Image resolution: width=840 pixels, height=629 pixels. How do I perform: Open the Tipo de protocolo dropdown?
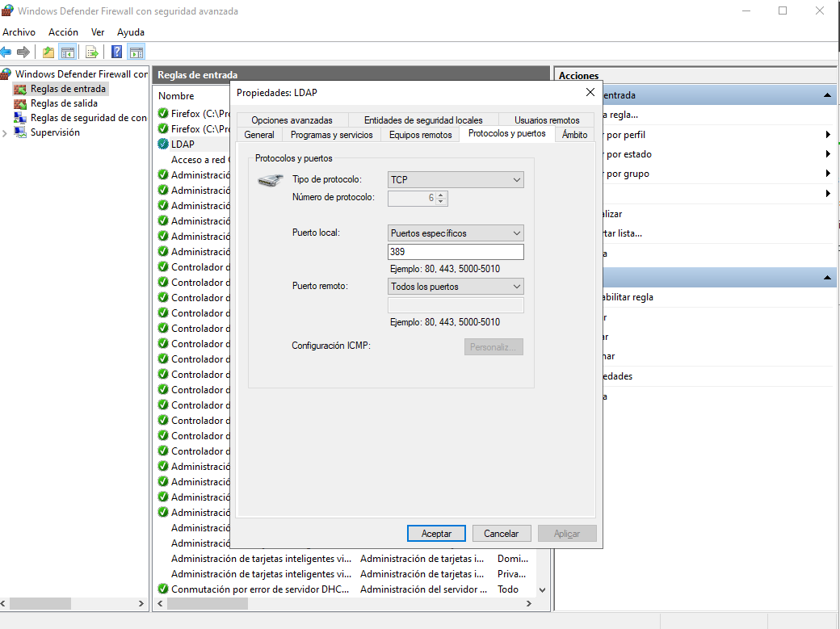tap(456, 180)
